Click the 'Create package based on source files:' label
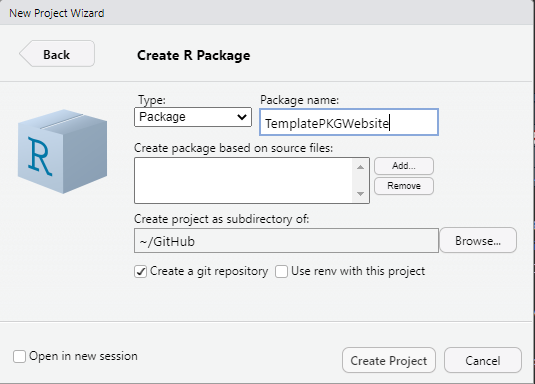Screen dimensions: 535x384 click(233, 148)
